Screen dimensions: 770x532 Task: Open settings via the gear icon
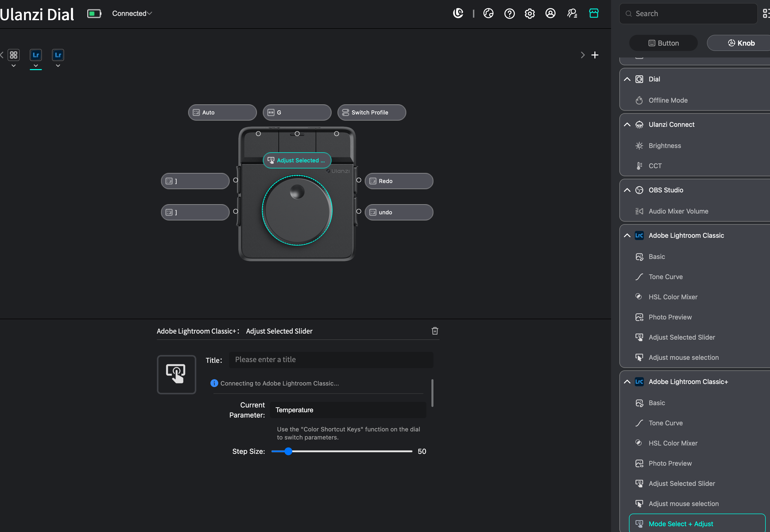pyautogui.click(x=530, y=13)
